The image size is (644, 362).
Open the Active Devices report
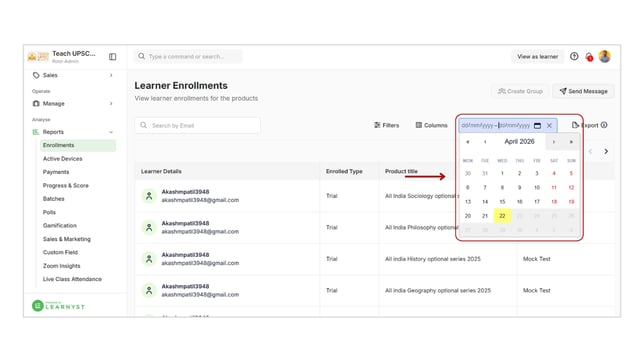tap(62, 159)
